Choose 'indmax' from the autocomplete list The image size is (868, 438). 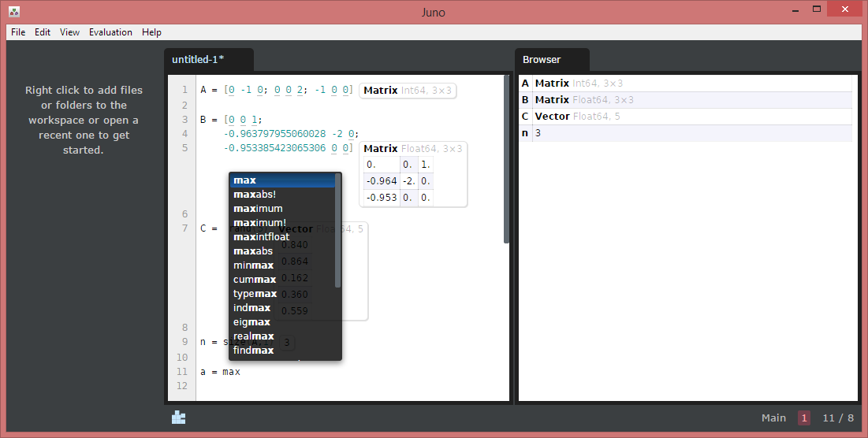pyautogui.click(x=282, y=307)
